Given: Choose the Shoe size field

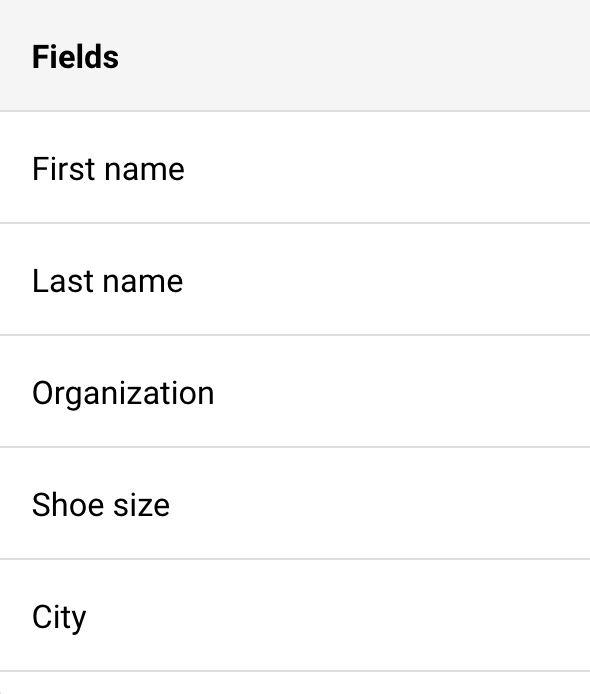Looking at the screenshot, I should coord(295,504).
